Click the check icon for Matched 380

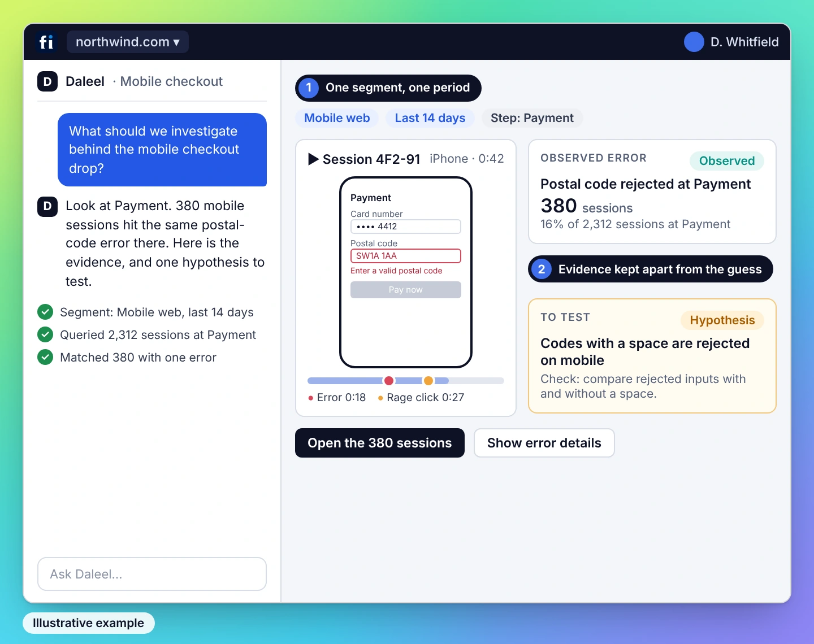45,357
